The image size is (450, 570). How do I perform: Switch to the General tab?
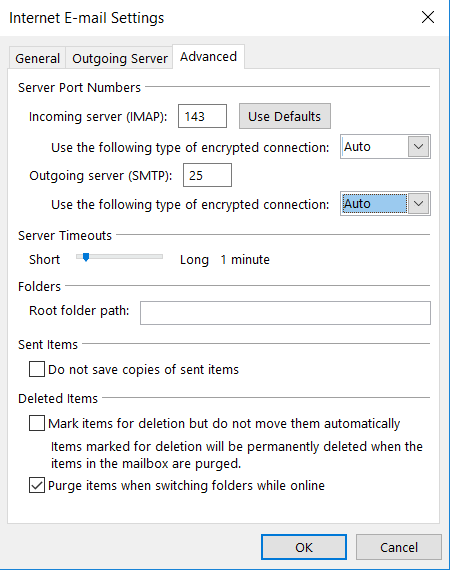point(37,58)
